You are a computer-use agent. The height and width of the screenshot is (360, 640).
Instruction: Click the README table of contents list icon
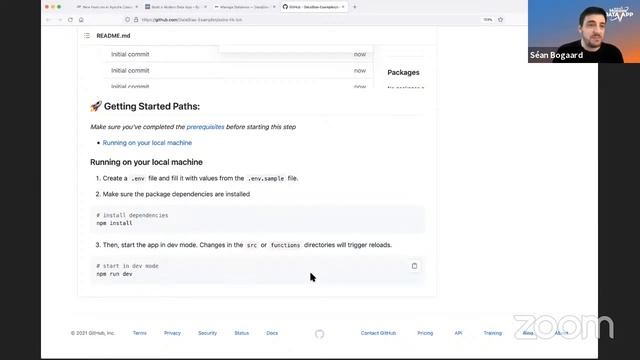pyautogui.click(x=87, y=36)
